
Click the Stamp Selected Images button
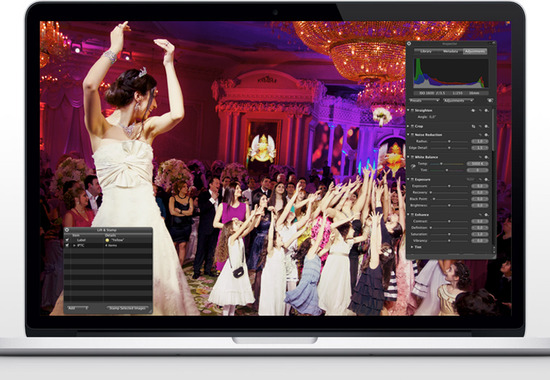127,308
